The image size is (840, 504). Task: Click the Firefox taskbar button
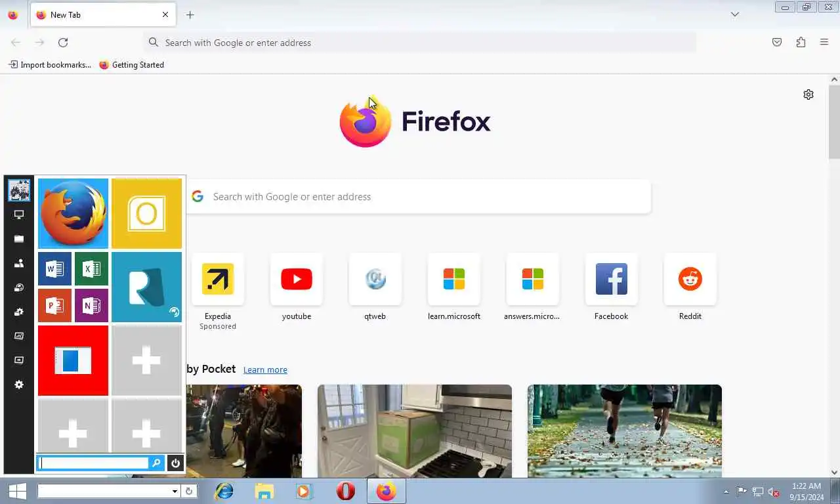(x=387, y=491)
